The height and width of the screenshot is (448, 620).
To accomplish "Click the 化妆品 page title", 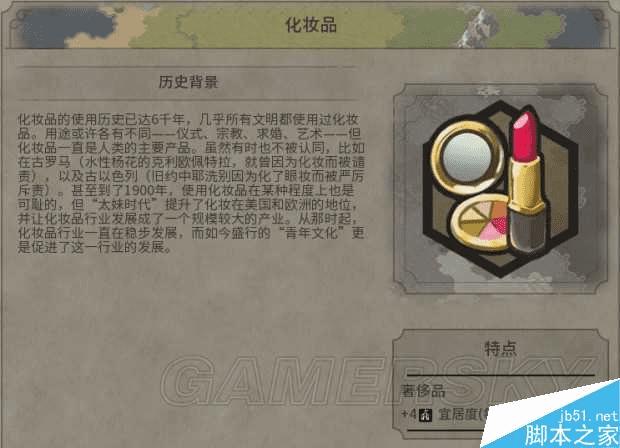I will coord(311,25).
